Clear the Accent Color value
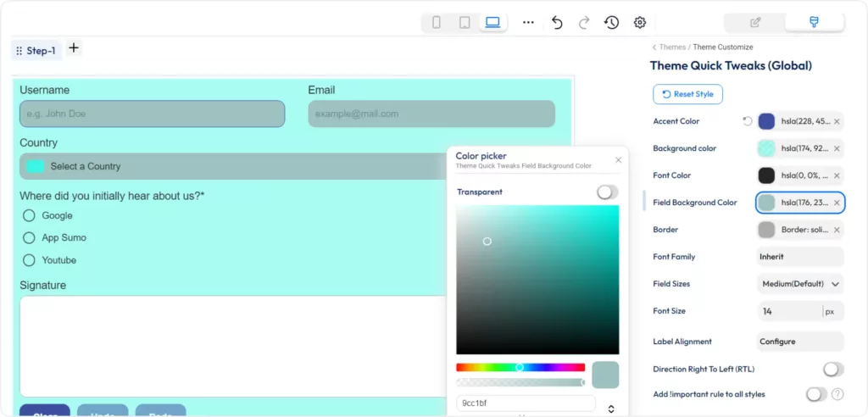This screenshot has height=417, width=868. [x=837, y=121]
